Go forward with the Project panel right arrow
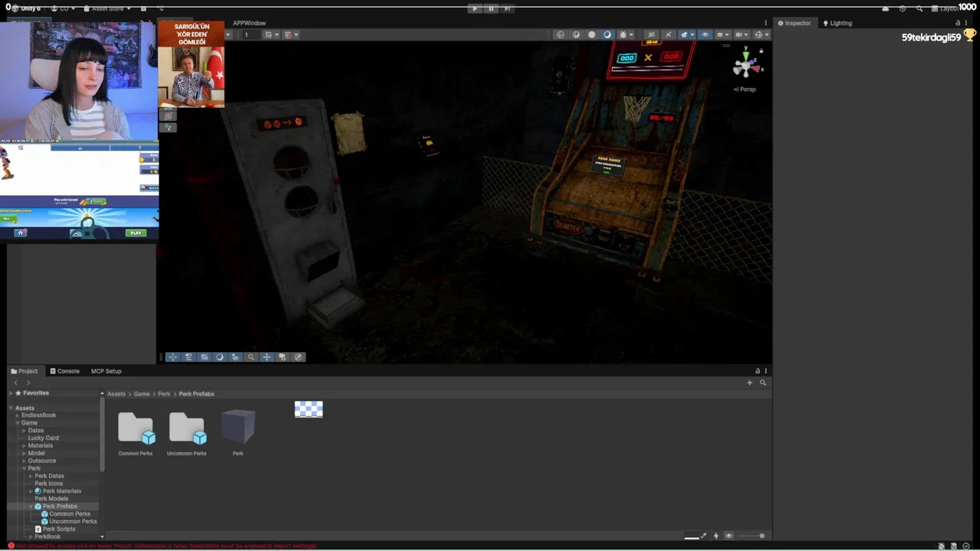 pos(28,383)
